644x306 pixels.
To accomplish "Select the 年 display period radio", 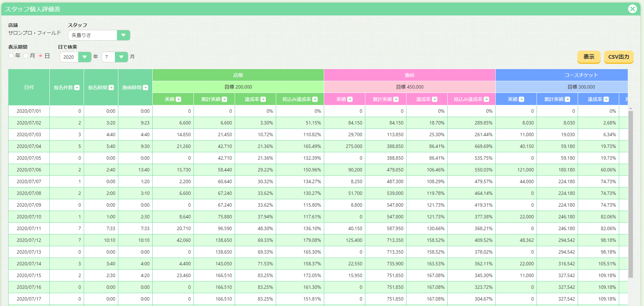I will coord(11,56).
